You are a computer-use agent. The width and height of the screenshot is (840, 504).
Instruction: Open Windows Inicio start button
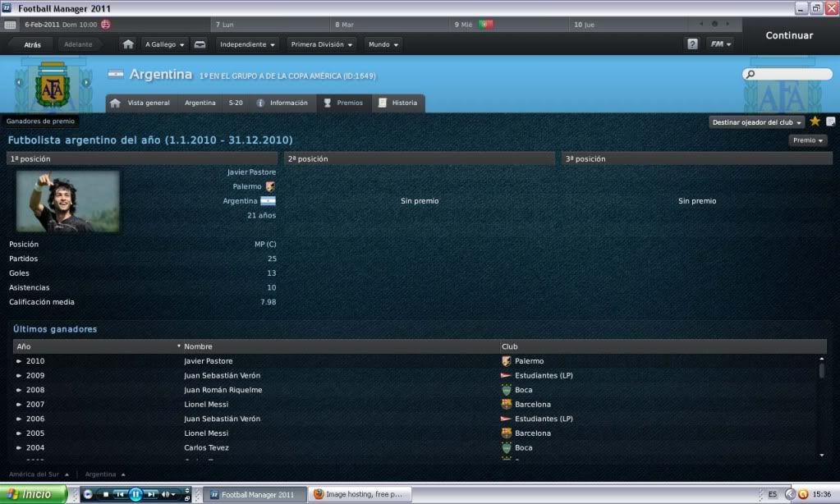33,494
